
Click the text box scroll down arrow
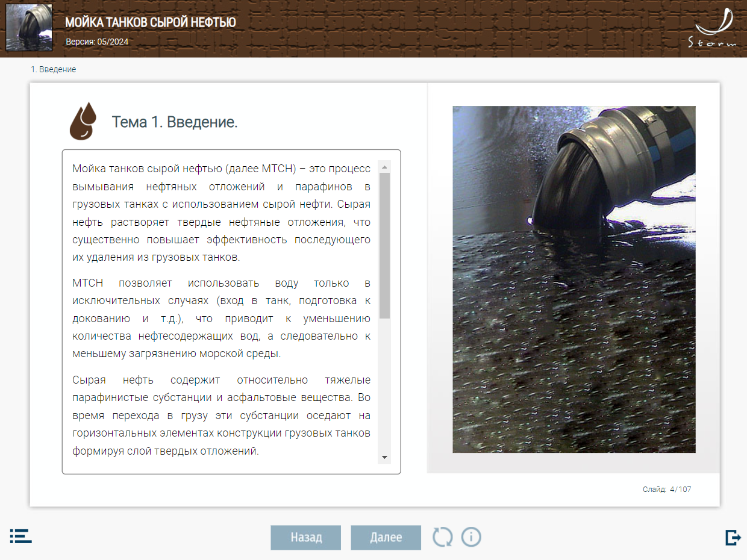tap(384, 458)
